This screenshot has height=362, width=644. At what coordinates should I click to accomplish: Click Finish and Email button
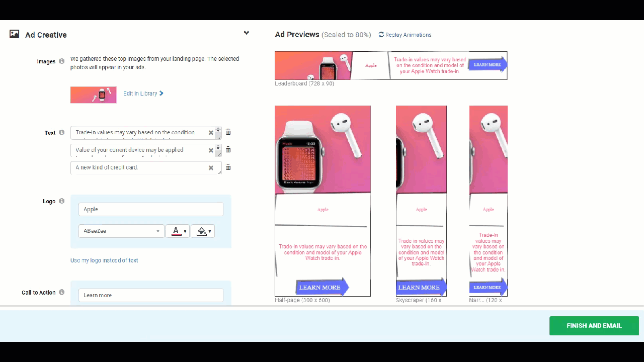[x=594, y=326]
